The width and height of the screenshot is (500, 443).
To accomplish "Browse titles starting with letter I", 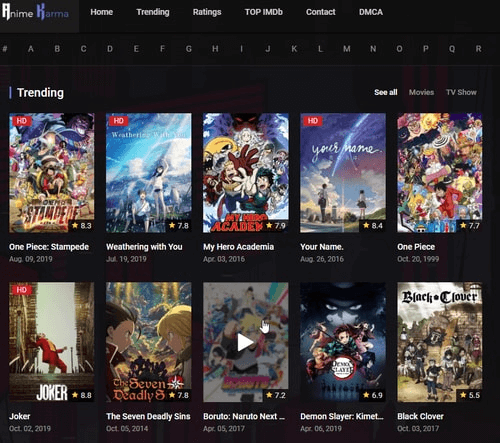I will (x=241, y=49).
